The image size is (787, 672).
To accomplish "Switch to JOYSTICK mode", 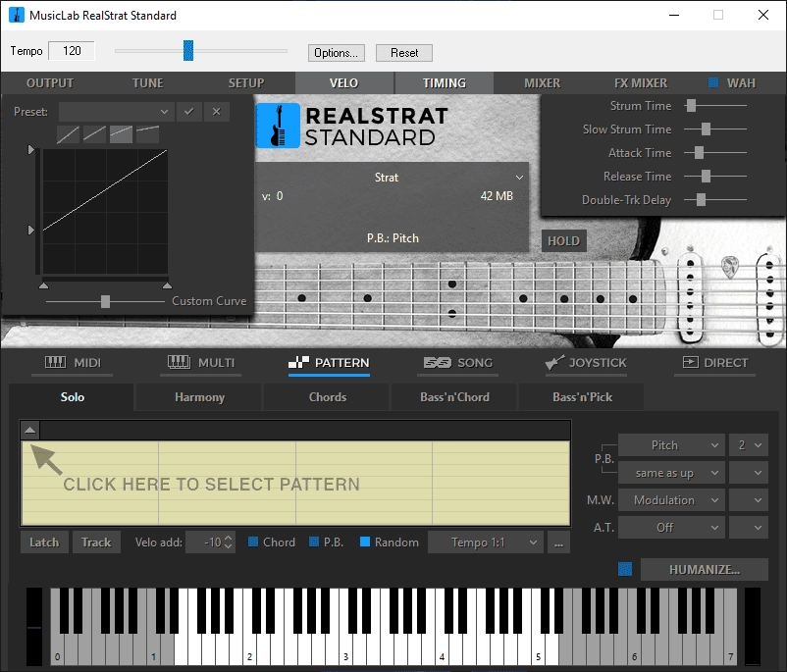I will 586,363.
